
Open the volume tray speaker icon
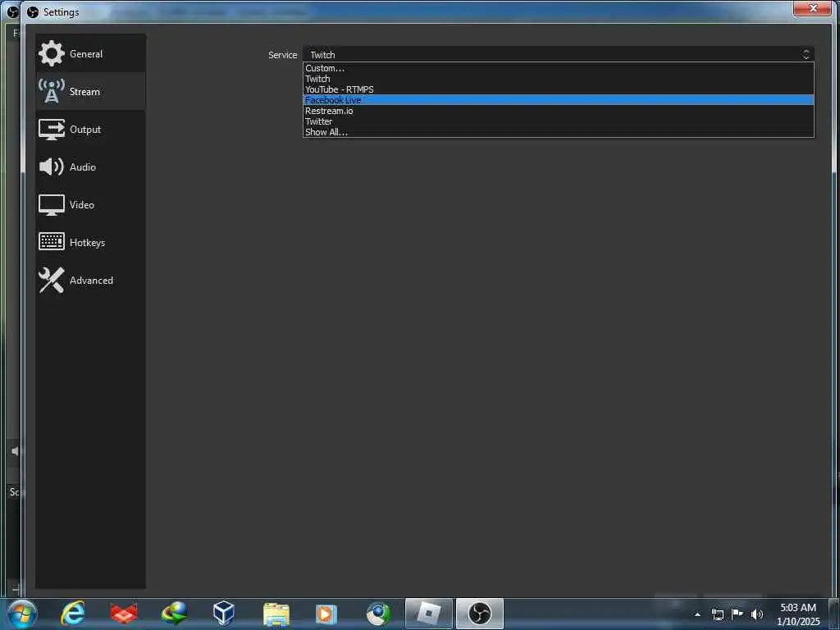tap(757, 614)
